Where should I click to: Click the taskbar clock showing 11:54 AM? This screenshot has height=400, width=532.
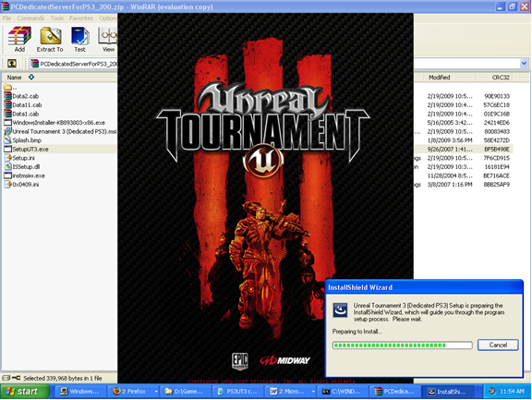coord(512,392)
